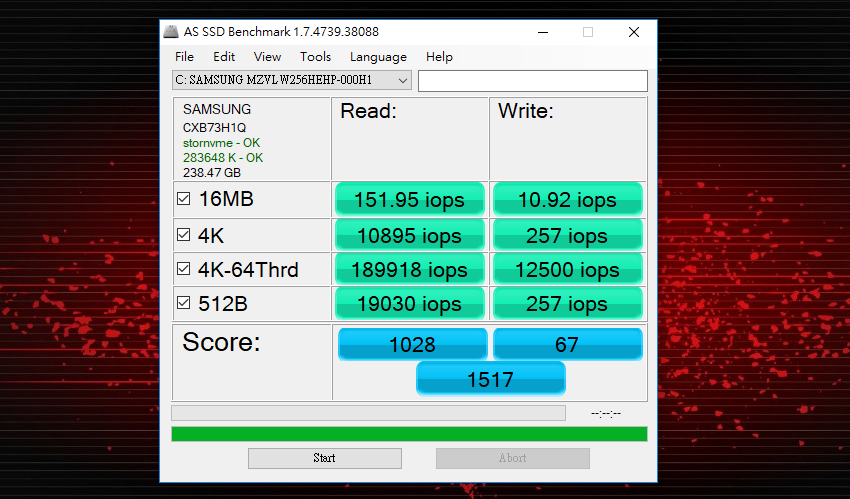Click the stornvme - OK driver status

point(221,143)
